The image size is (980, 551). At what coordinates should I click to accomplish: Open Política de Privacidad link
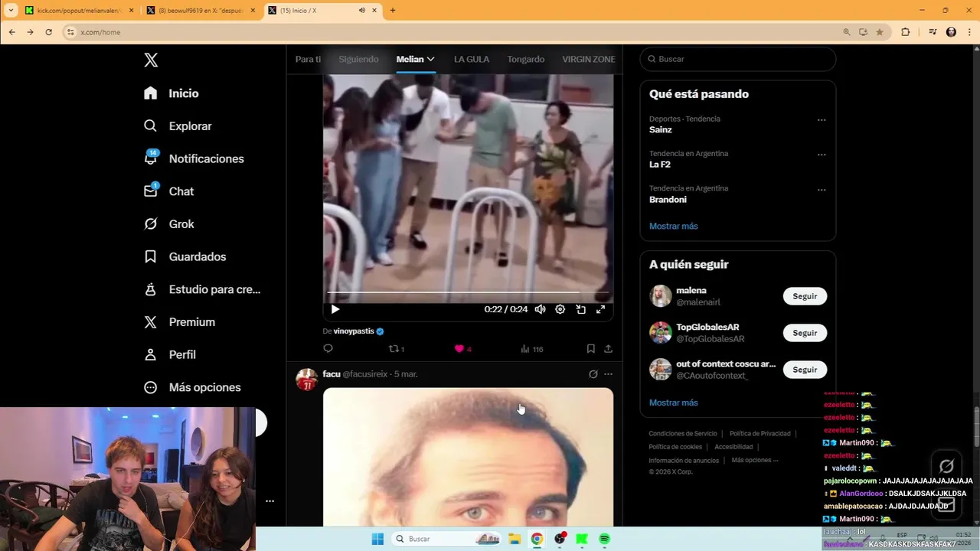pyautogui.click(x=760, y=434)
